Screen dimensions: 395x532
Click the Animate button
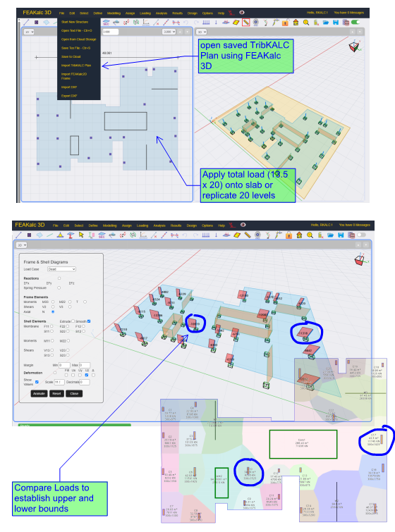point(39,394)
